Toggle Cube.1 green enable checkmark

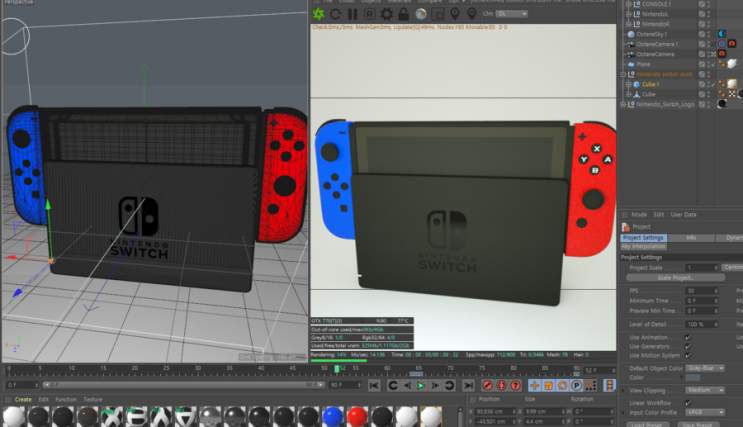(x=713, y=84)
